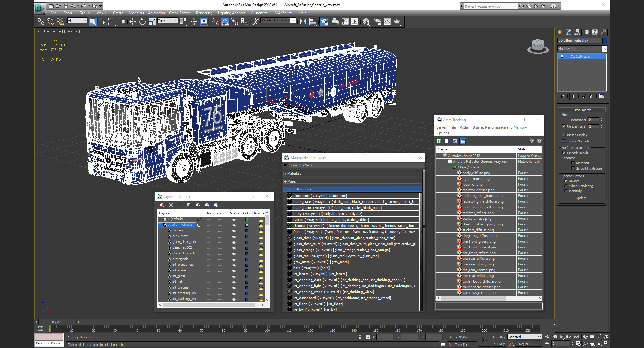Screen dimensions: 644x348
Task: Select the Link tool in main toolbar
Action: [41, 21]
